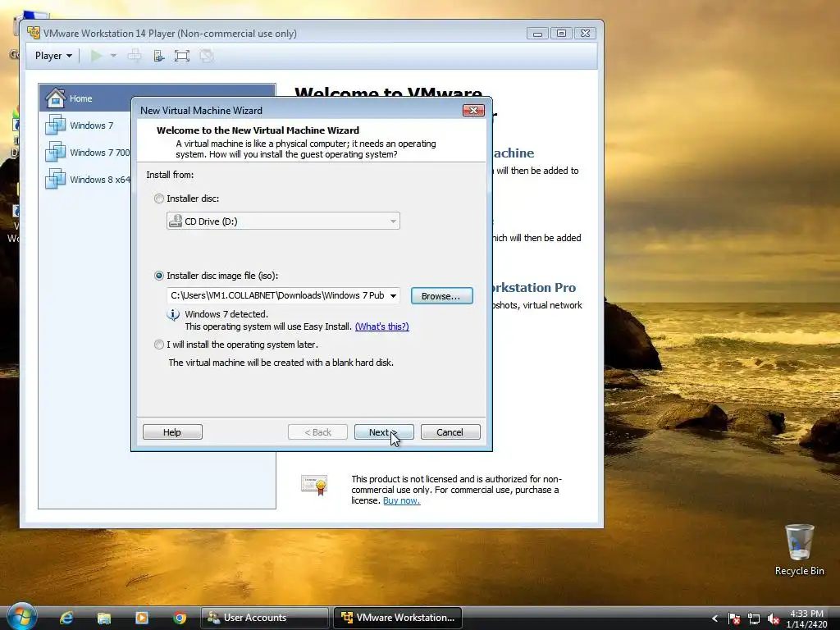Click the network tray icon
The image size is (840, 630).
(754, 619)
